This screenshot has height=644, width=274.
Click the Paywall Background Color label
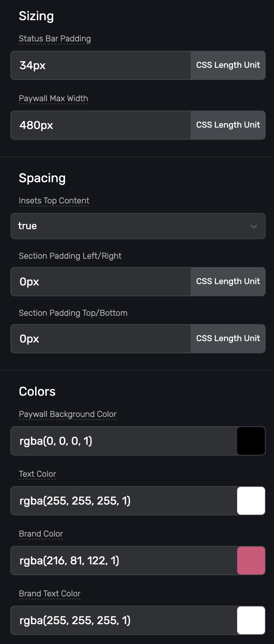pos(67,414)
